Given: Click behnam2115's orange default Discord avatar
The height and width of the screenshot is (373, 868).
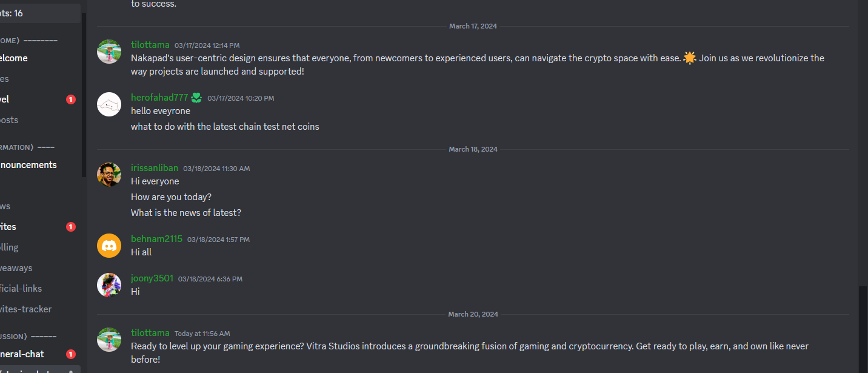Looking at the screenshot, I should point(109,246).
